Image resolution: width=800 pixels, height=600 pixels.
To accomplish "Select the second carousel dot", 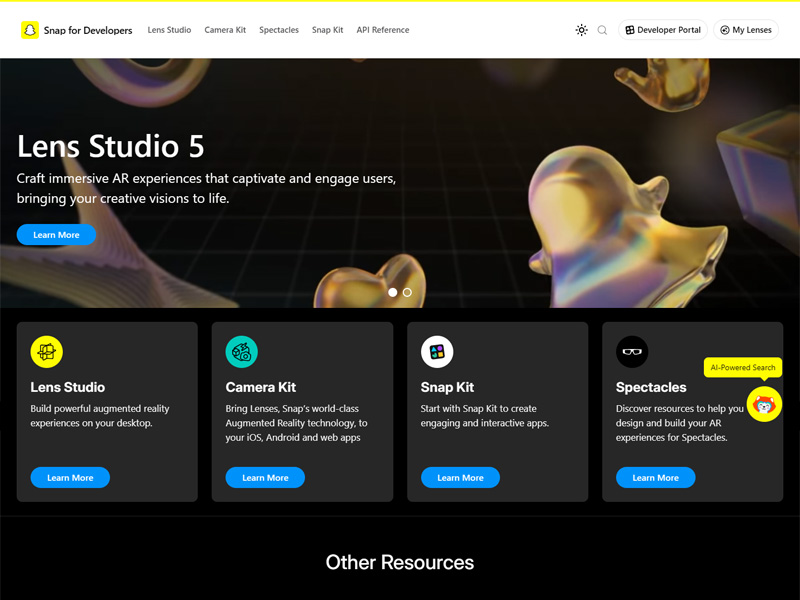I will pyautogui.click(x=407, y=292).
